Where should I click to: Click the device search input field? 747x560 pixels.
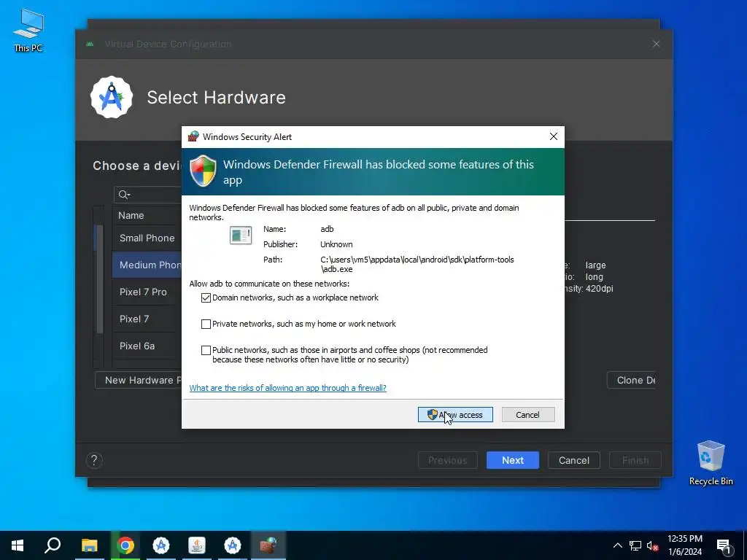coord(147,194)
